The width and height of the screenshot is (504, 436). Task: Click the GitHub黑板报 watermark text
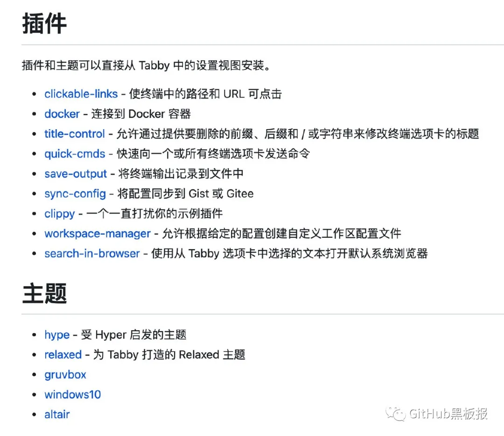click(x=448, y=414)
